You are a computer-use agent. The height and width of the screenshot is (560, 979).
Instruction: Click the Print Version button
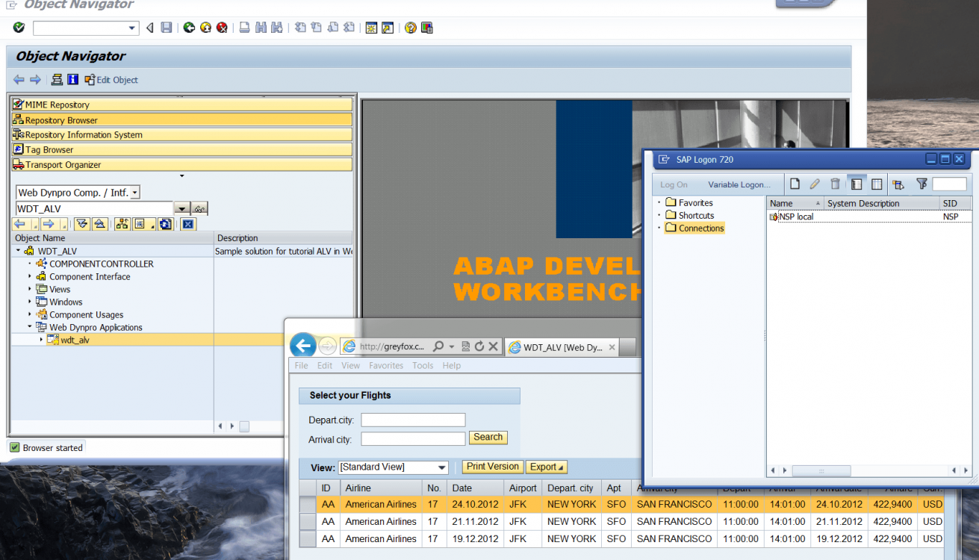point(493,467)
